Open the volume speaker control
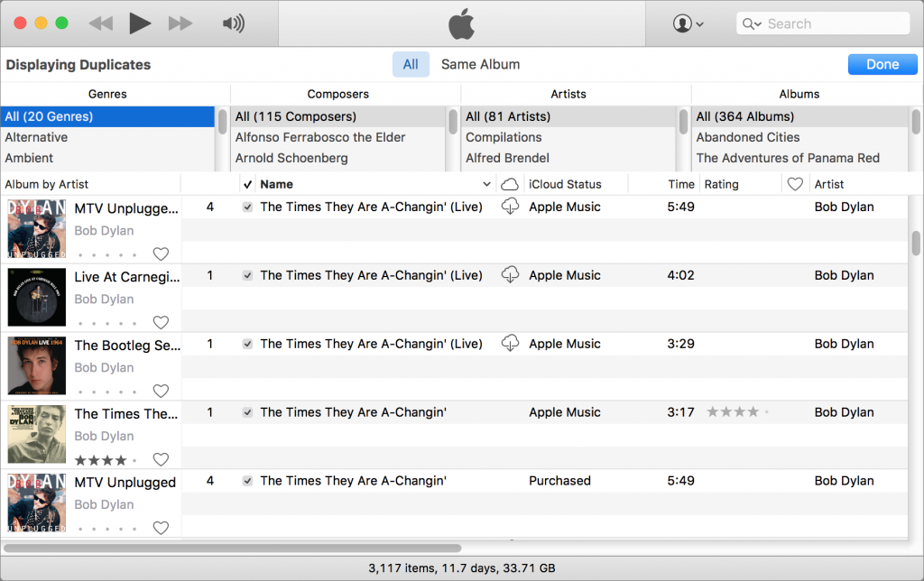 coord(234,23)
